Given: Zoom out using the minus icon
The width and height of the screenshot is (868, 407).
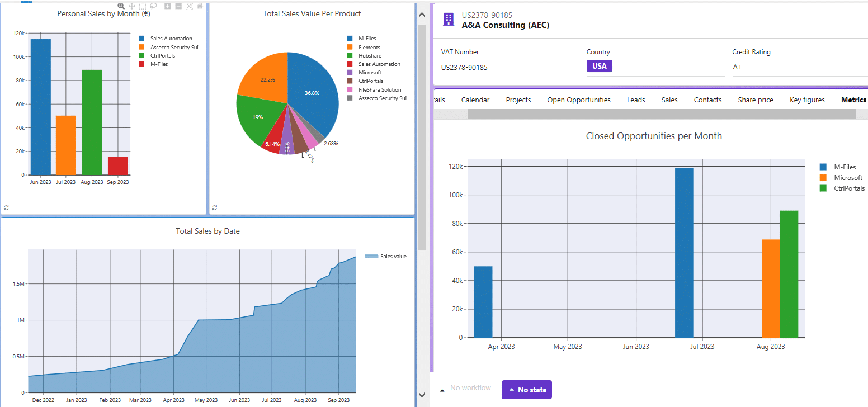Looking at the screenshot, I should tap(178, 6).
